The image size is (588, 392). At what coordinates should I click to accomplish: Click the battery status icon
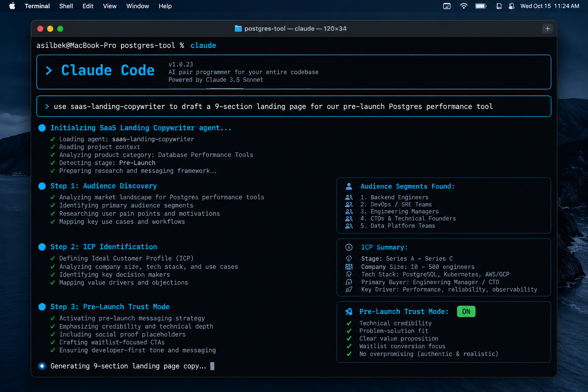click(x=481, y=6)
